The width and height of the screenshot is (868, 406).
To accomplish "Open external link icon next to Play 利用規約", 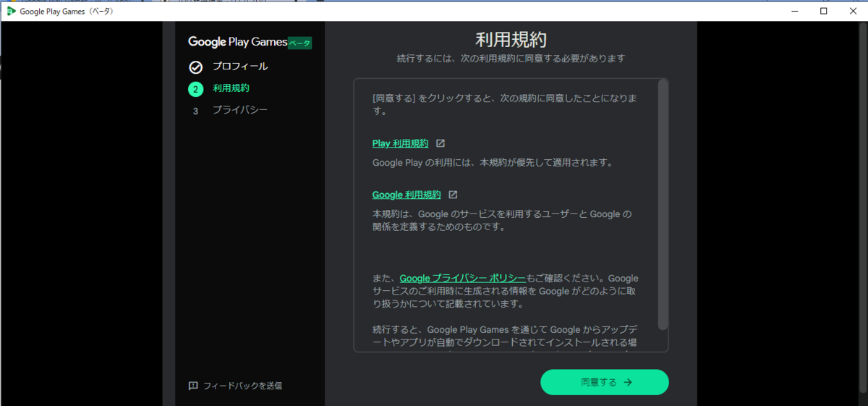I will pos(441,143).
